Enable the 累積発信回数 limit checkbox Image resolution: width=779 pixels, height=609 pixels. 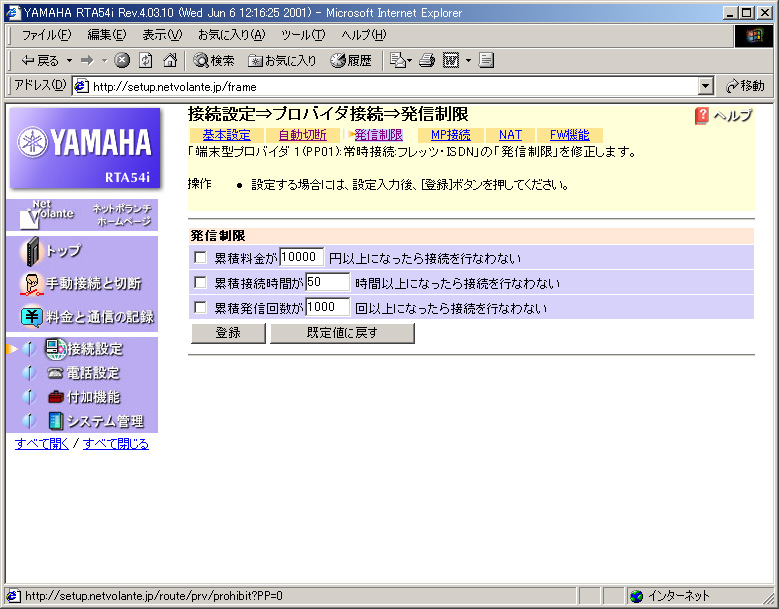(x=200, y=308)
